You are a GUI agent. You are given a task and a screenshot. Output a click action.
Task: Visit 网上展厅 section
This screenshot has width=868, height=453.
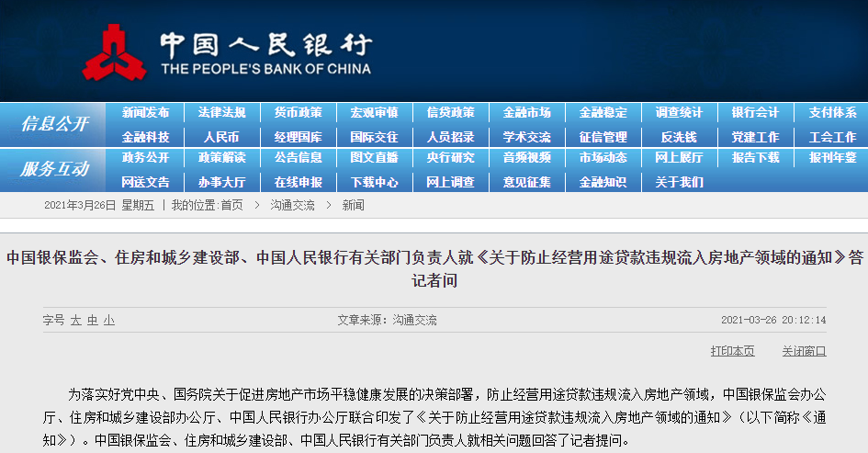click(x=679, y=158)
